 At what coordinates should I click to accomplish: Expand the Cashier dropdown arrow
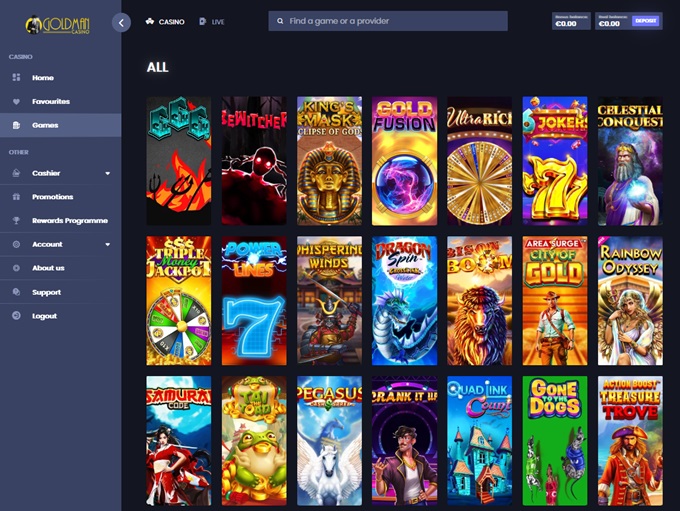coord(107,174)
